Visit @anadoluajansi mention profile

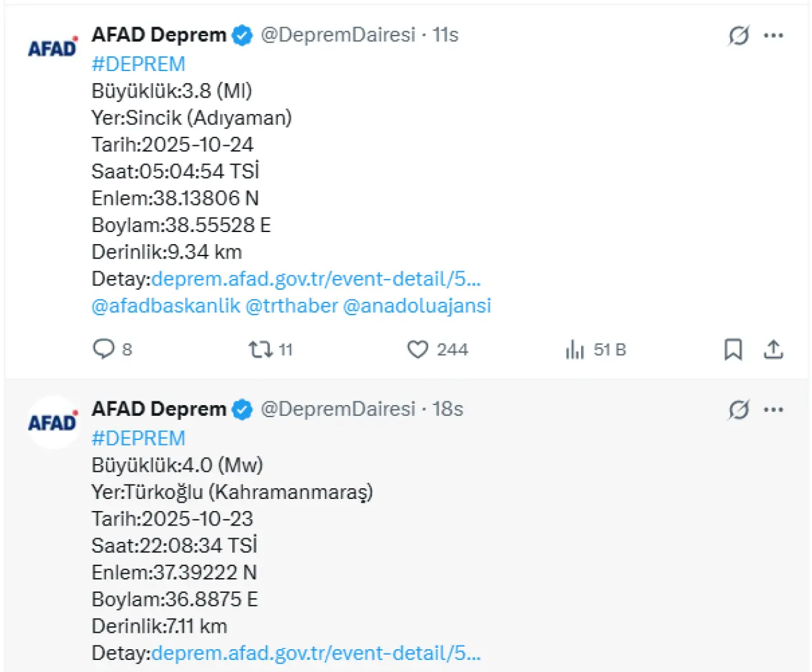point(417,306)
